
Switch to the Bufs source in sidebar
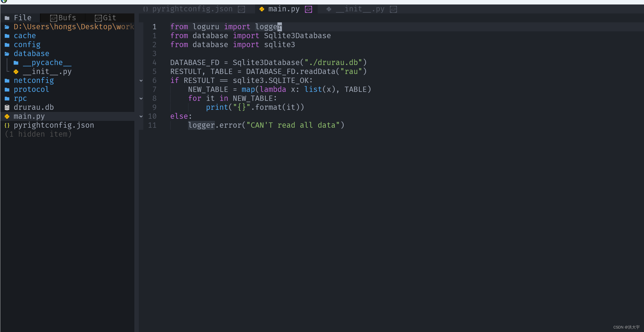pos(63,18)
